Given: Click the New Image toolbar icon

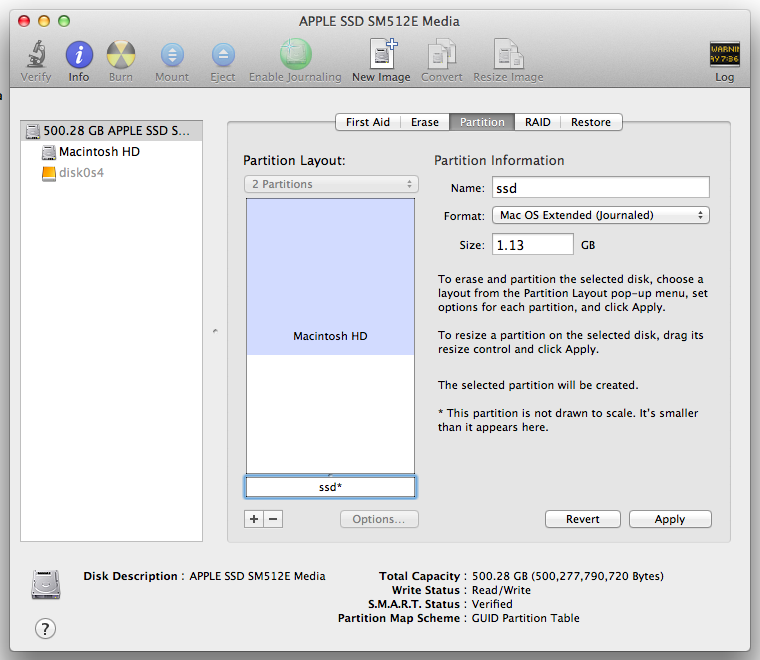Looking at the screenshot, I should tap(381, 56).
